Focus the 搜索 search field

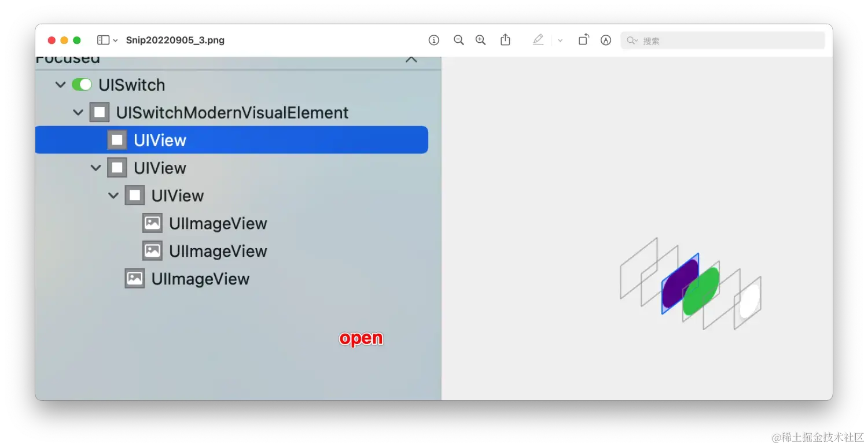pyautogui.click(x=723, y=40)
